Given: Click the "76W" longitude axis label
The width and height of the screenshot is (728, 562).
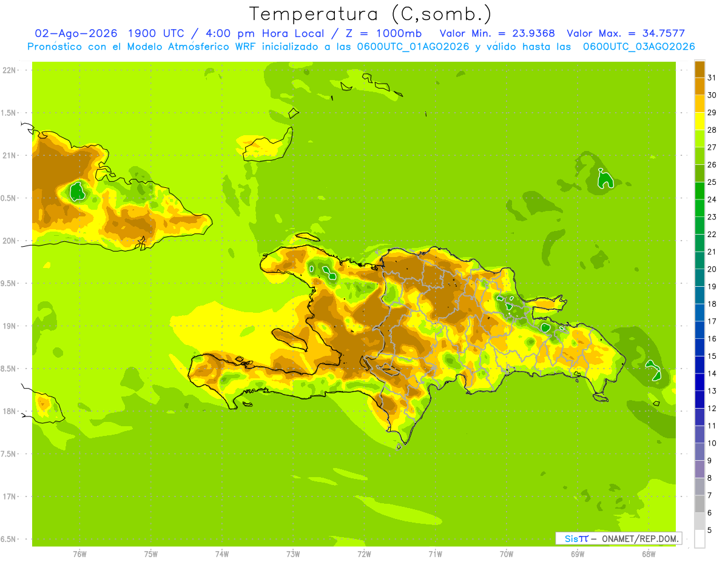Looking at the screenshot, I should [79, 554].
